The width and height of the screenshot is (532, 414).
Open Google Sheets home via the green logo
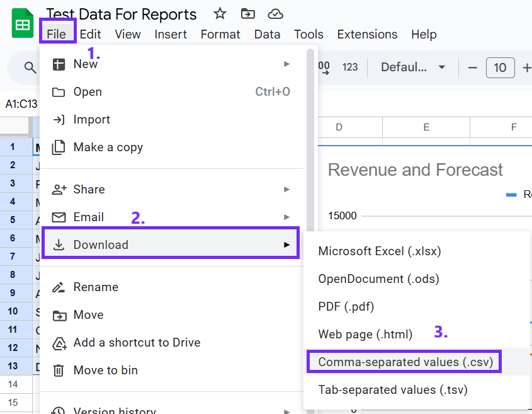(x=22, y=23)
